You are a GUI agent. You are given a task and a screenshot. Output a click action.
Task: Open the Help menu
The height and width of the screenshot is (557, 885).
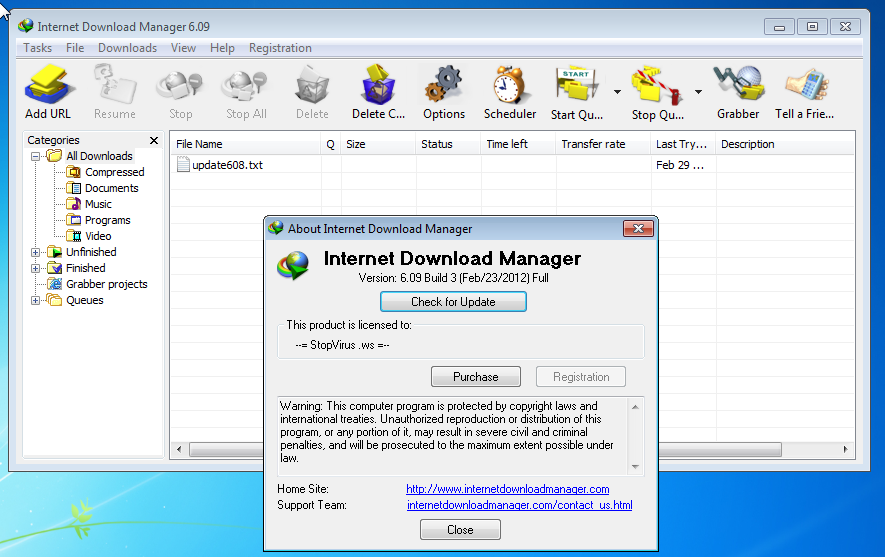click(x=222, y=48)
